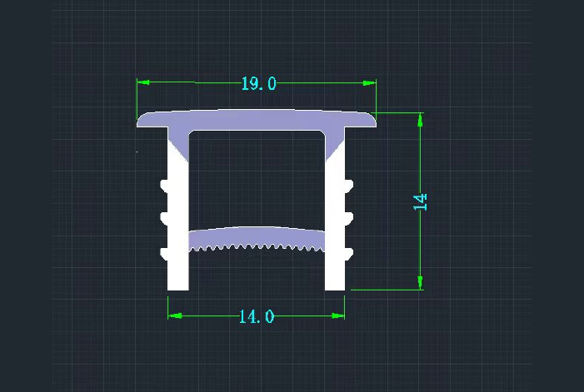Image resolution: width=584 pixels, height=392 pixels.
Task: Select the top barb on the right leg
Action: click(348, 183)
